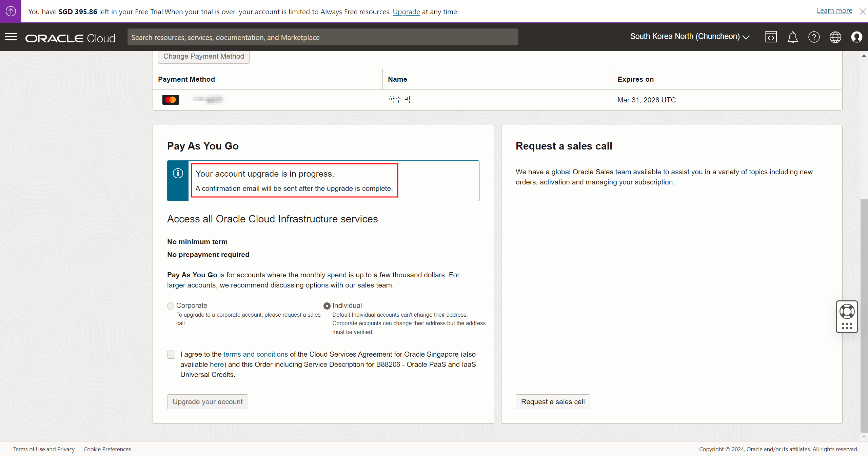Click the purple upgrade arrow icon

[x=11, y=11]
